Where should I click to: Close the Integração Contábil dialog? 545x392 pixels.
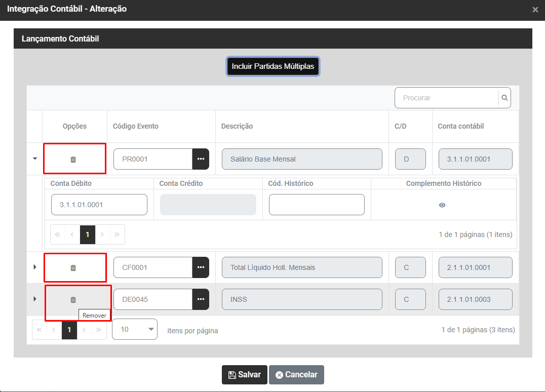tap(535, 10)
